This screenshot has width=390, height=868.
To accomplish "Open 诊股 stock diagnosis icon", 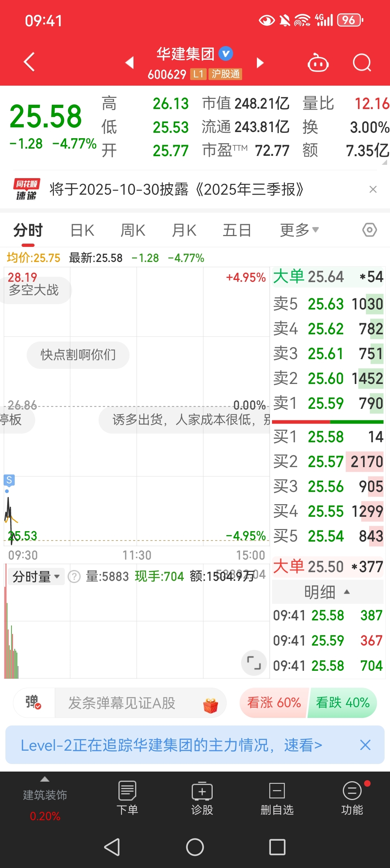I will click(202, 798).
